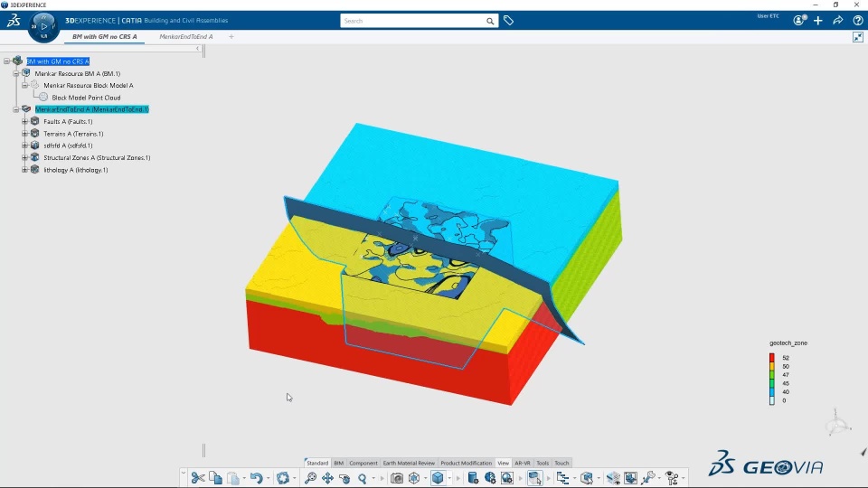Switch to the Touch toolbar tab
This screenshot has height=488, width=868.
pyautogui.click(x=561, y=463)
